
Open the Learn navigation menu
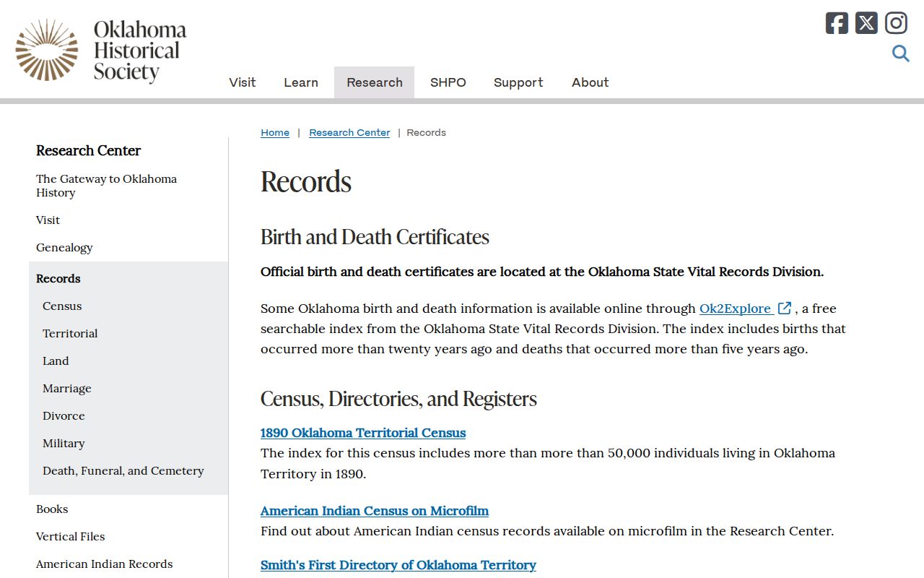click(301, 82)
